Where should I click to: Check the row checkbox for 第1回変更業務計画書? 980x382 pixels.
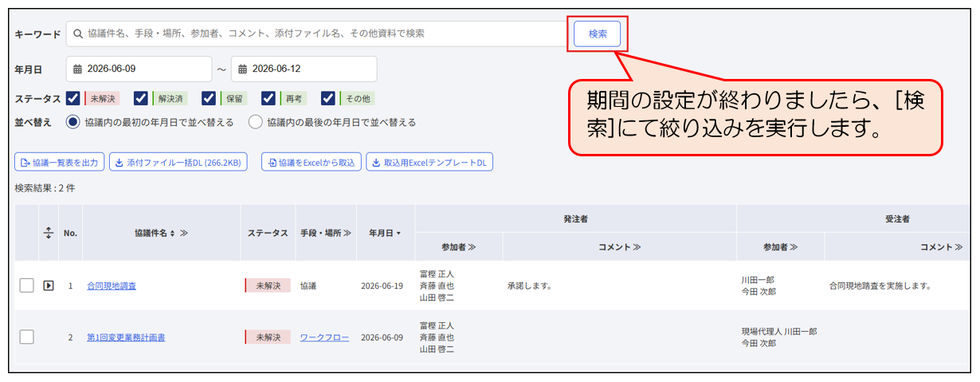26,337
